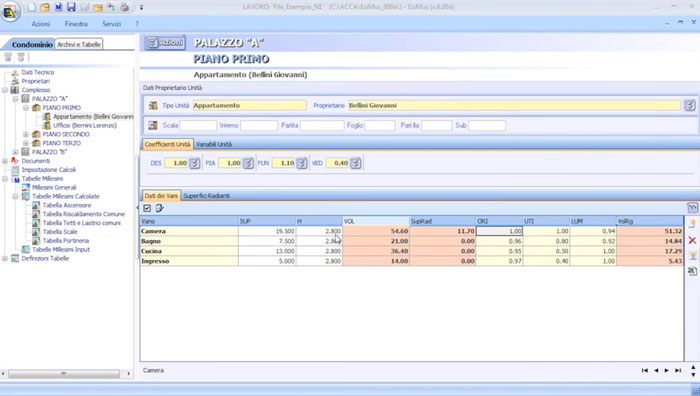Image resolution: width=700 pixels, height=396 pixels.
Task: Click the Foglio input field
Action: [x=379, y=125]
